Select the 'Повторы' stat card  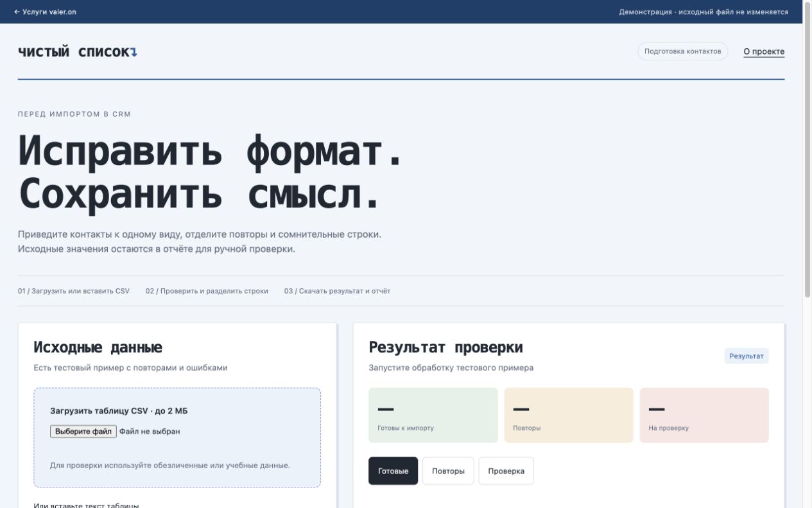pyautogui.click(x=569, y=415)
